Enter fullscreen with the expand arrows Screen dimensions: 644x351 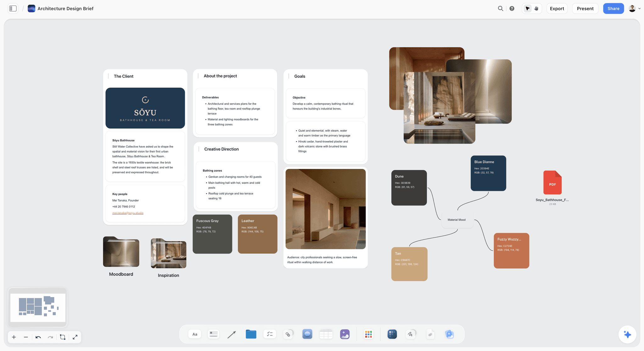click(75, 337)
